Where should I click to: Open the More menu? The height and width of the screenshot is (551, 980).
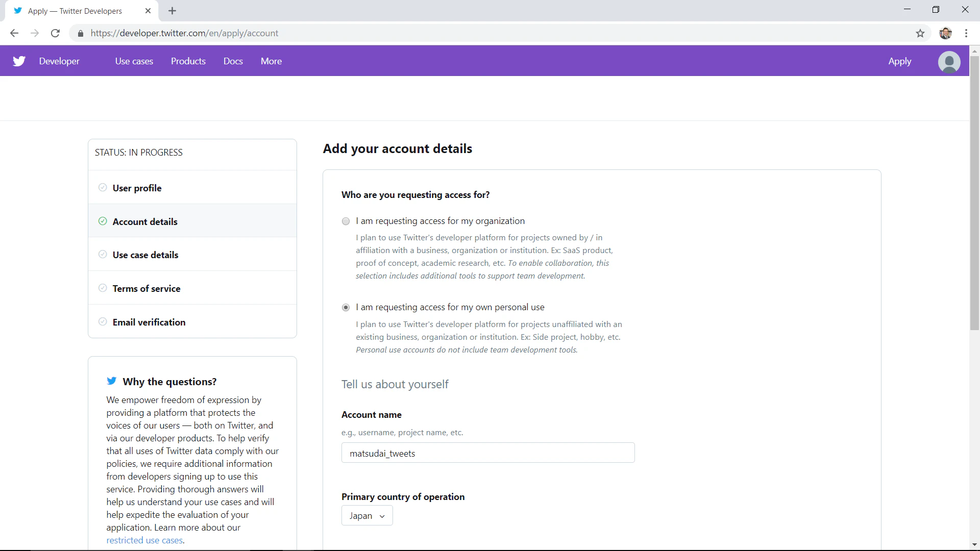(271, 61)
